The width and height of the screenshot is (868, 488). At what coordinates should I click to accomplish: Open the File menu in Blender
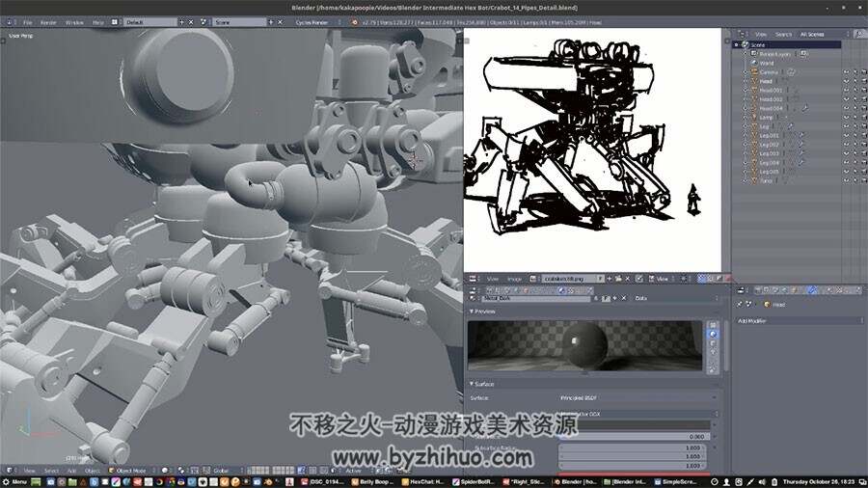pos(28,22)
